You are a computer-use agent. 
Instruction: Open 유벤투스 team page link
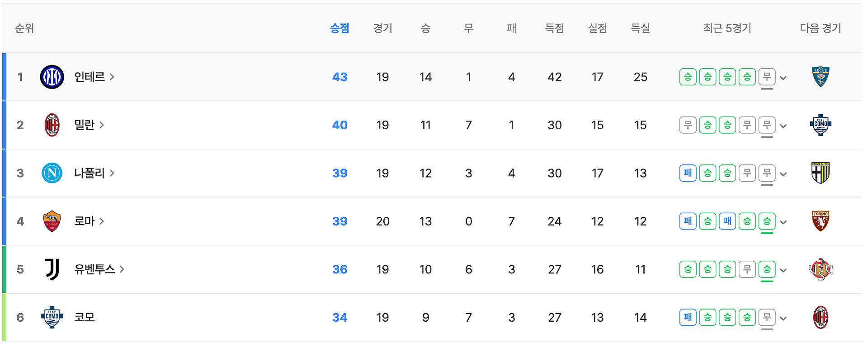(99, 269)
